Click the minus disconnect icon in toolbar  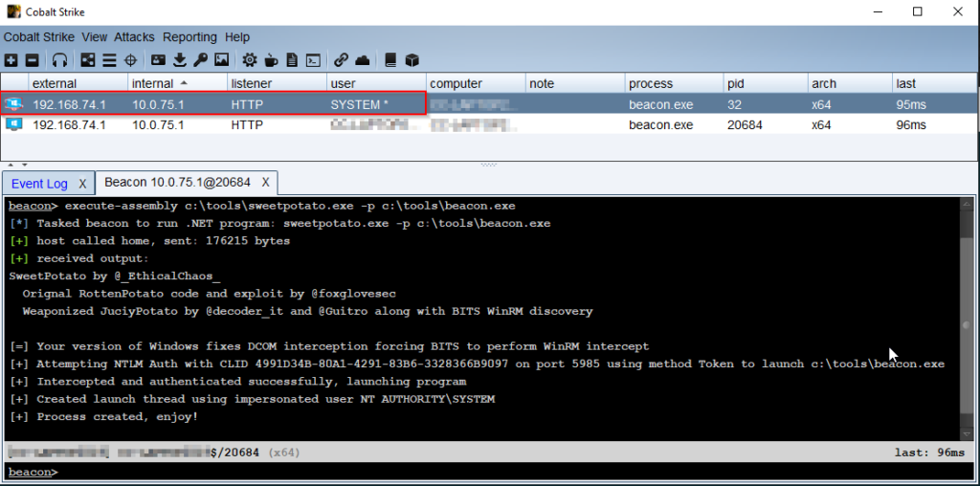32,60
